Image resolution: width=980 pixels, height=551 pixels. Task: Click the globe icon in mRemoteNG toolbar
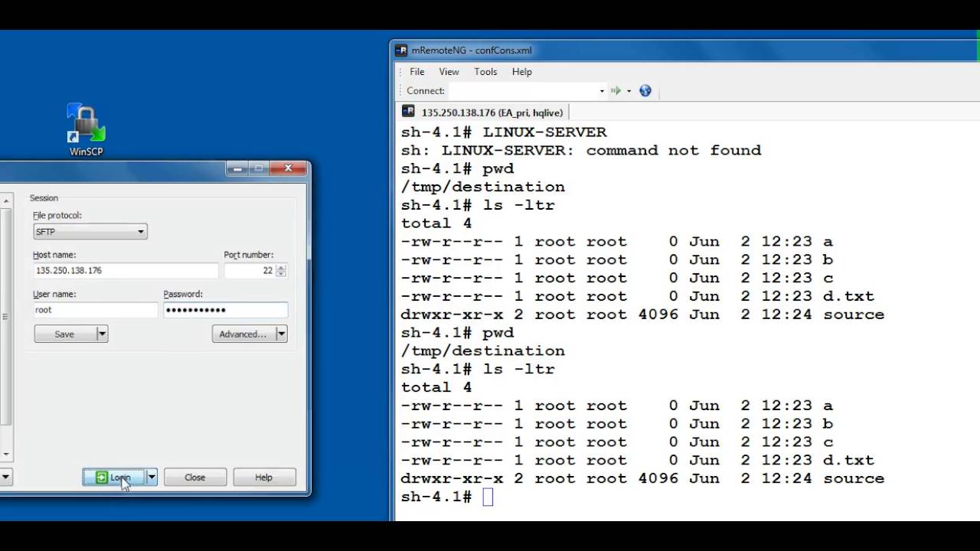645,90
